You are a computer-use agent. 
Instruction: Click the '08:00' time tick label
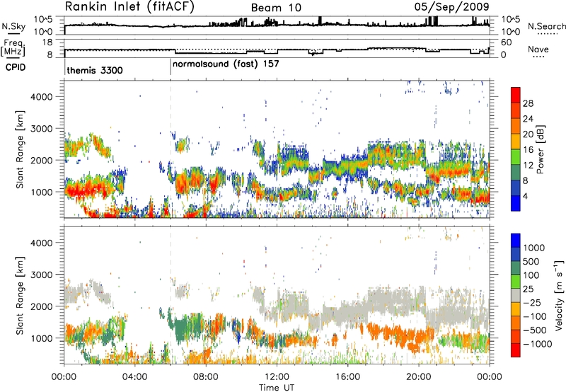[x=205, y=377]
